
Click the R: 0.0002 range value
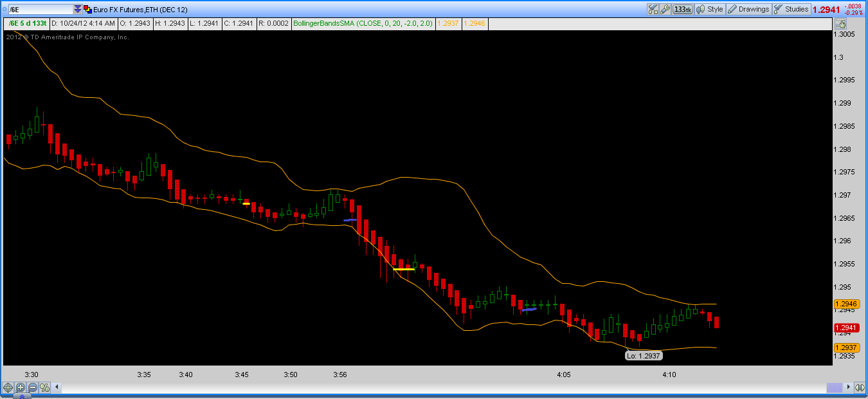click(273, 23)
